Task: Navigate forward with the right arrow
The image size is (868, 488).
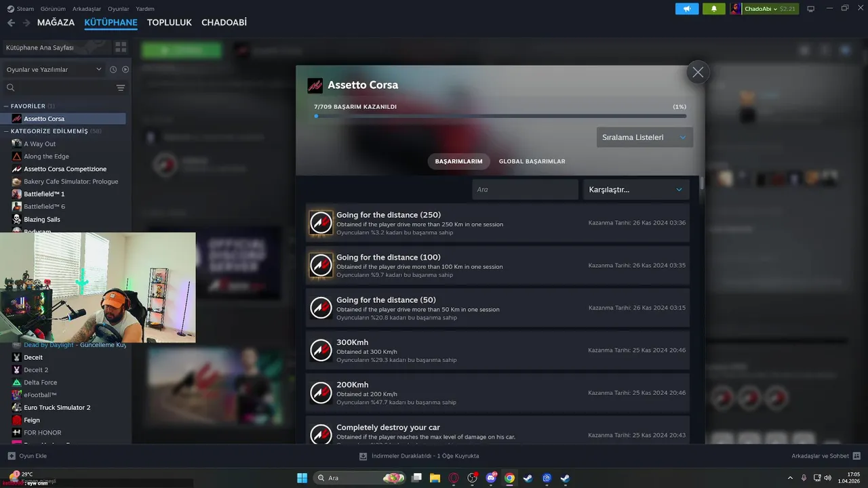Action: [26, 22]
